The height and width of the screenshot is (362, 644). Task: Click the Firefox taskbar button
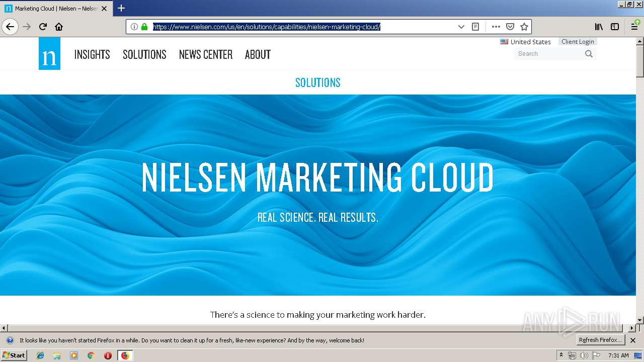125,355
